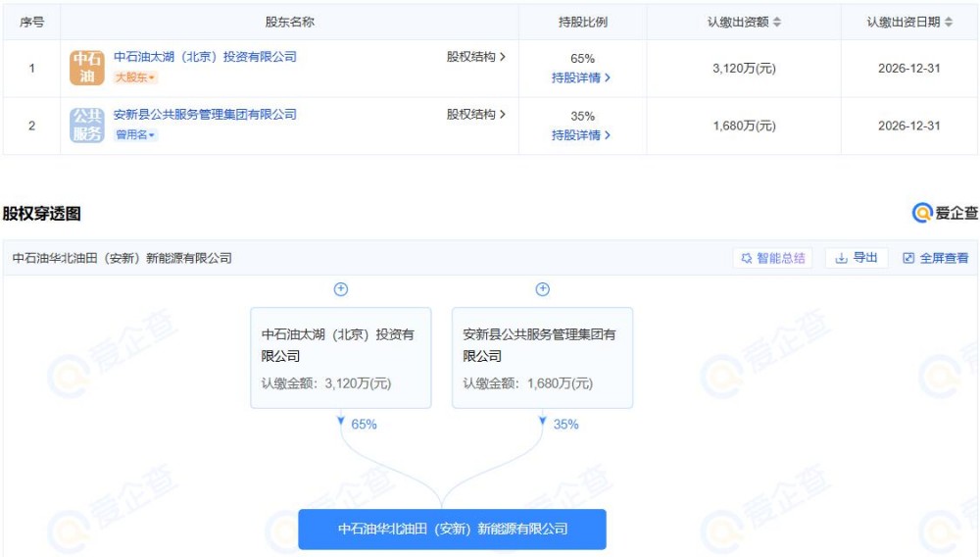Sort by 认缴出资日期 column
The width and height of the screenshot is (980, 557).
(x=949, y=22)
